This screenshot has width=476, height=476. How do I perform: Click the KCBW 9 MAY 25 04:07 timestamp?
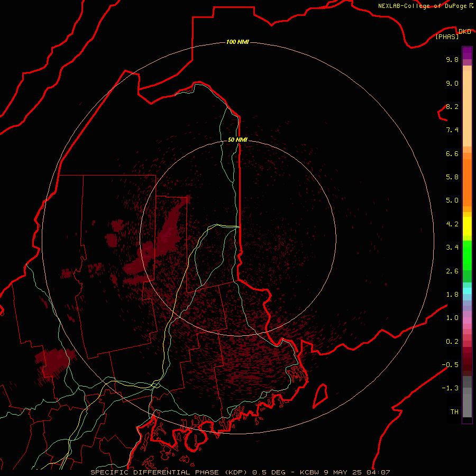point(345,472)
